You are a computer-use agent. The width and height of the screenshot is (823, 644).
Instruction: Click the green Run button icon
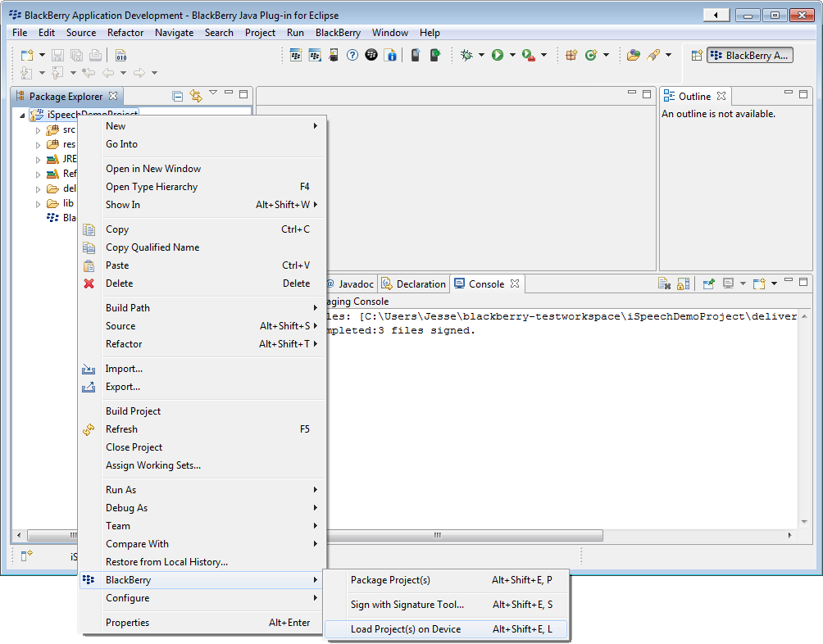(x=497, y=55)
